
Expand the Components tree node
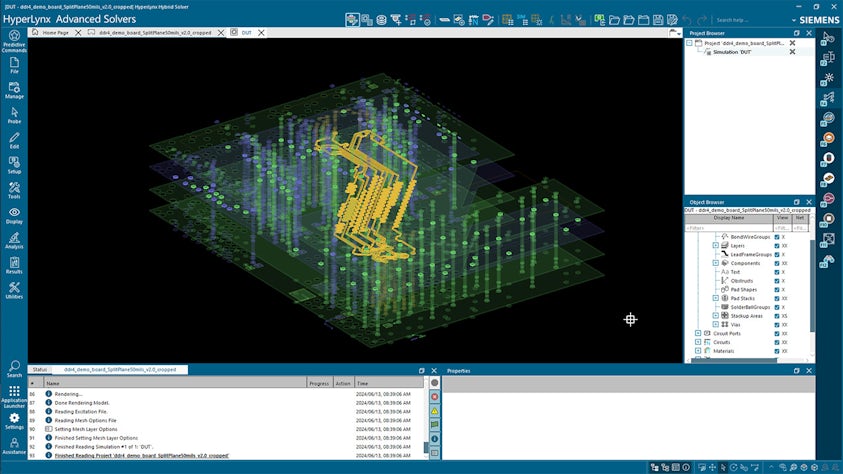coord(716,263)
